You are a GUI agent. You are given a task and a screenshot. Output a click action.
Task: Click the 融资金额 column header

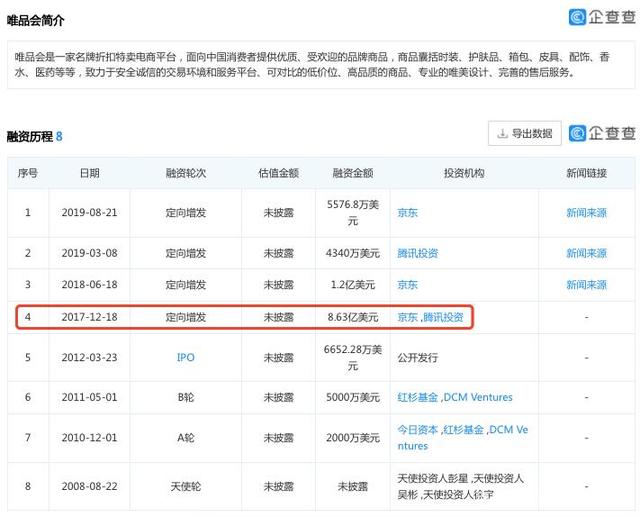pos(353,173)
